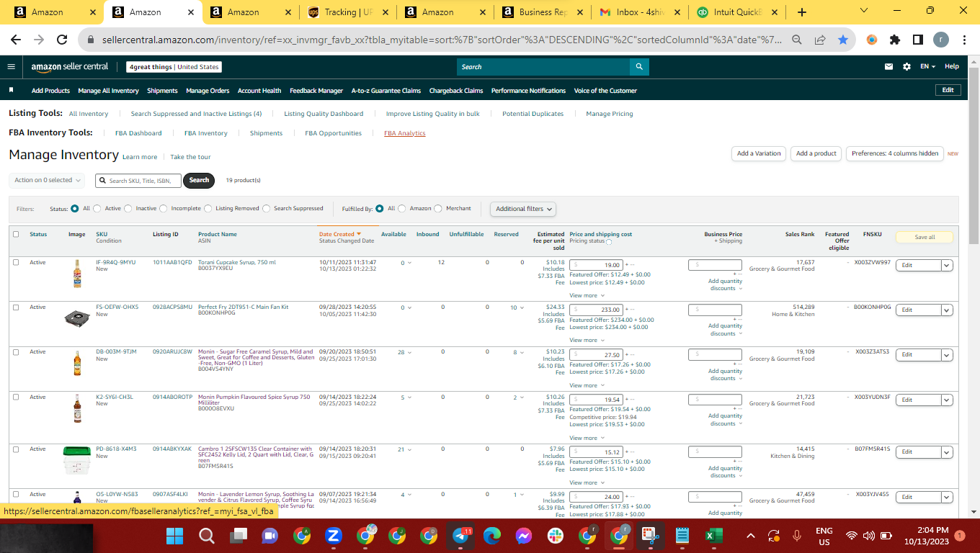Click the Add a product button
980x553 pixels.
pyautogui.click(x=816, y=153)
